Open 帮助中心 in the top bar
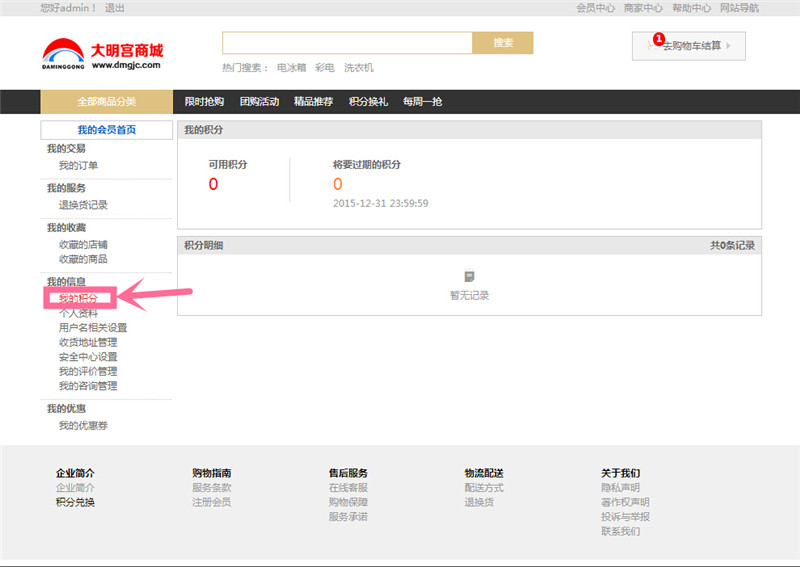The image size is (800, 567). point(691,8)
